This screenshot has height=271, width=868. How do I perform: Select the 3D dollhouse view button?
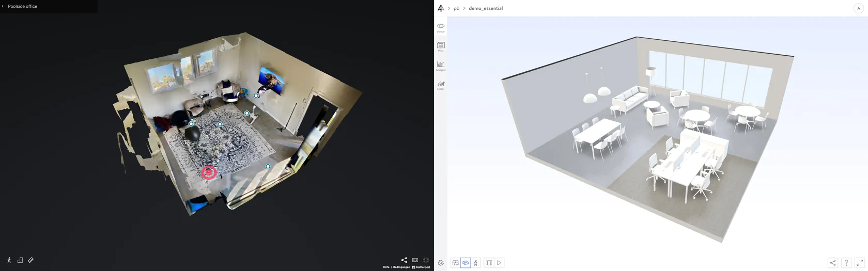click(x=466, y=263)
